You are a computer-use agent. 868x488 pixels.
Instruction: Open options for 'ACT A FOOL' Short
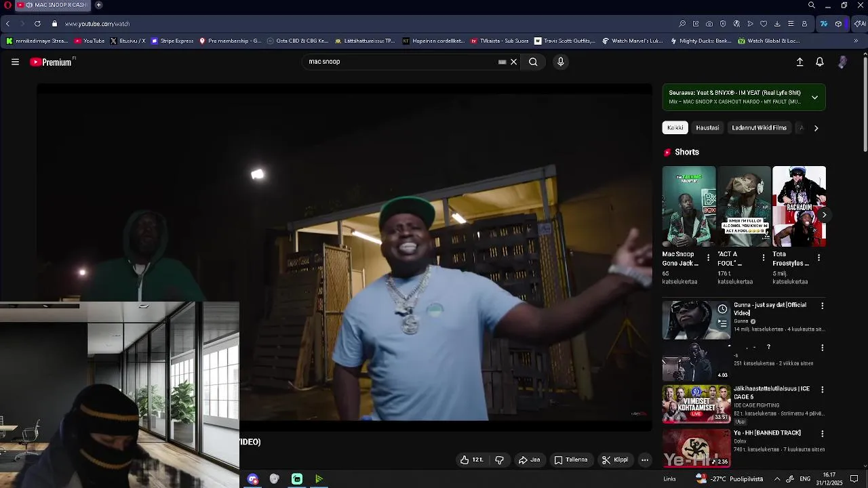click(764, 258)
